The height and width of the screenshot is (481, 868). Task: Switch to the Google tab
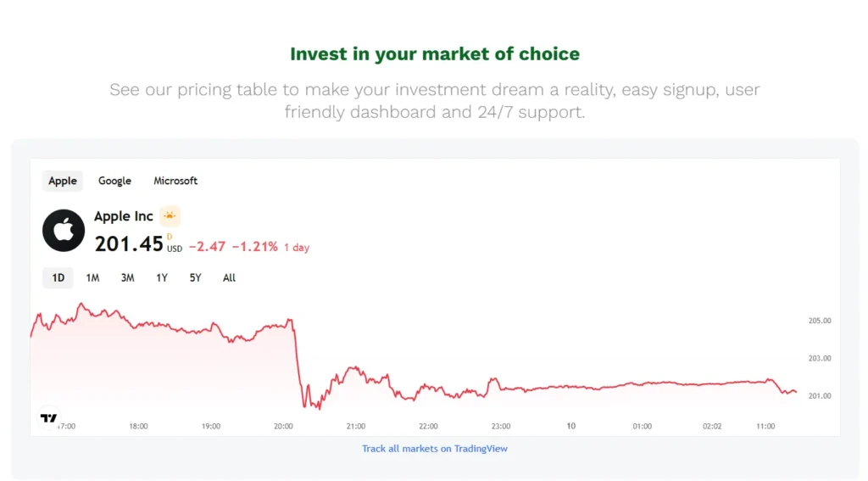click(x=114, y=181)
